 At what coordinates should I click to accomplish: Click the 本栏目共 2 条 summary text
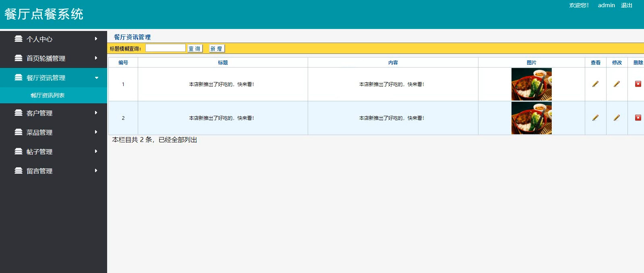click(155, 140)
